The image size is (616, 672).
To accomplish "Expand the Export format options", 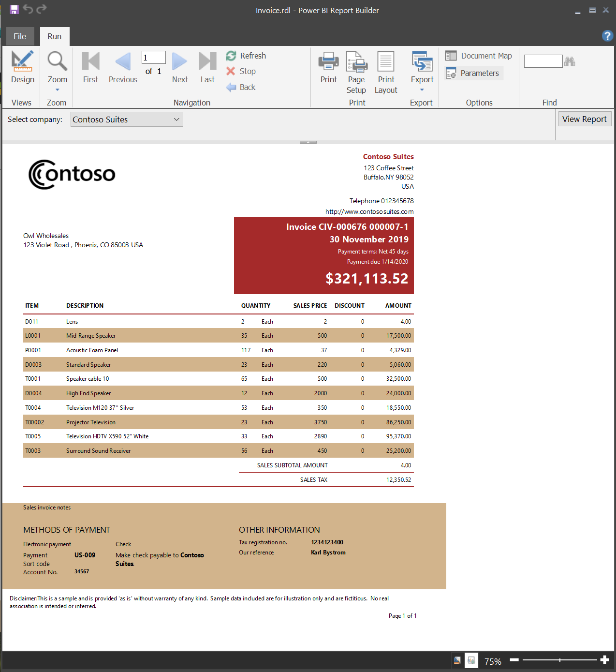I will pyautogui.click(x=421, y=90).
